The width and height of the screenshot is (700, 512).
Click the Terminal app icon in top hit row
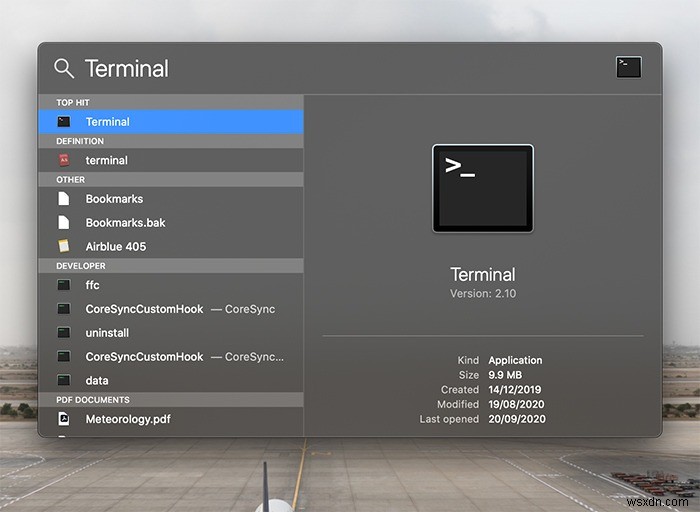click(64, 122)
